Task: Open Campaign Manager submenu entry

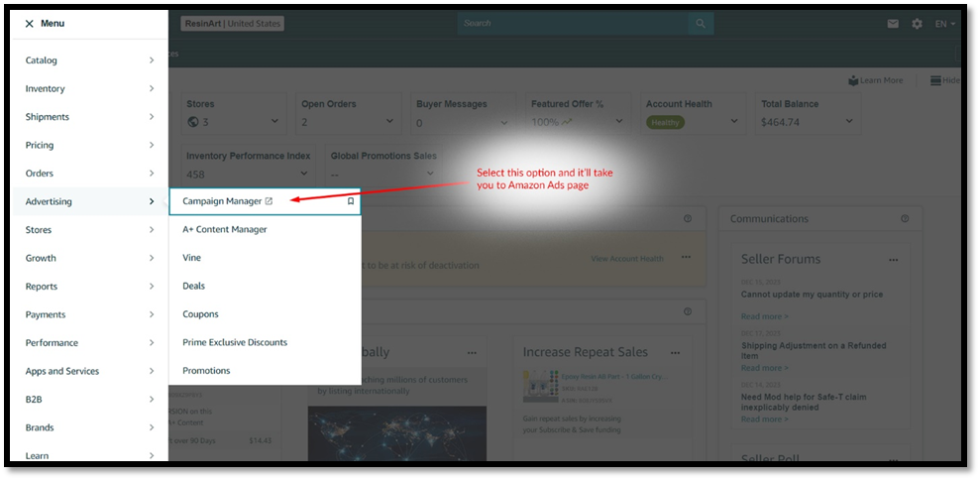Action: 265,201
